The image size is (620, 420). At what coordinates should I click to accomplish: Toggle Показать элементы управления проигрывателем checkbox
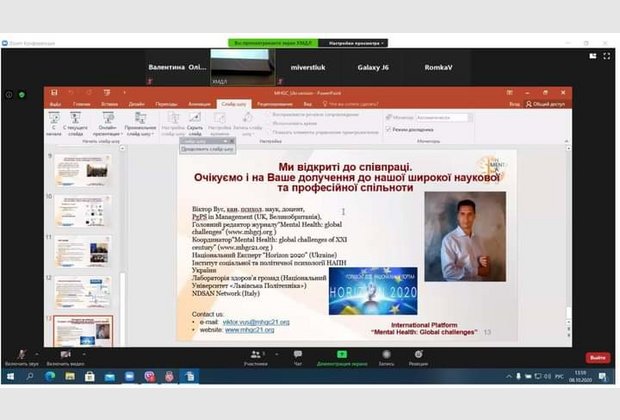272,131
